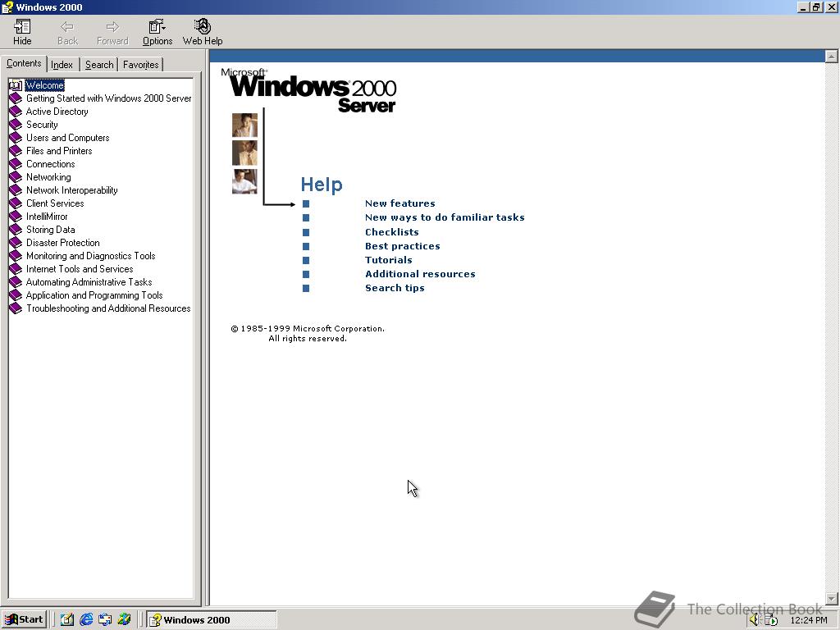The image size is (840, 630).
Task: Click the blue bullet beside New features
Action: 306,203
